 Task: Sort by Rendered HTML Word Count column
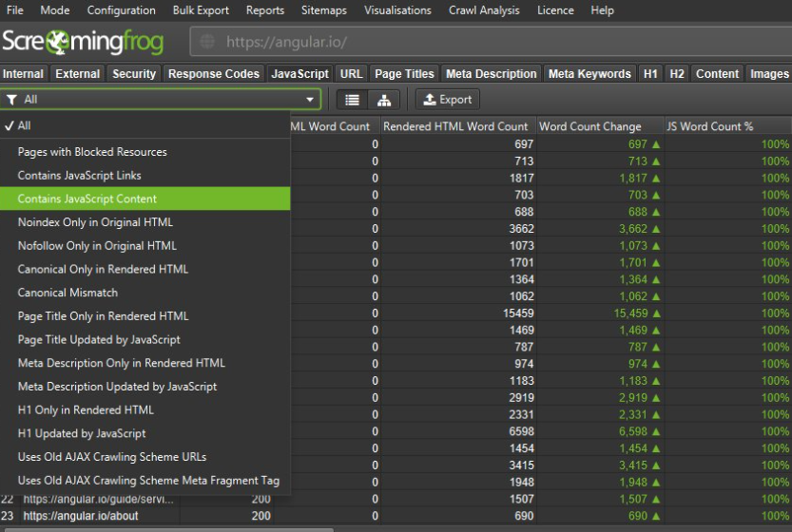[x=457, y=126]
